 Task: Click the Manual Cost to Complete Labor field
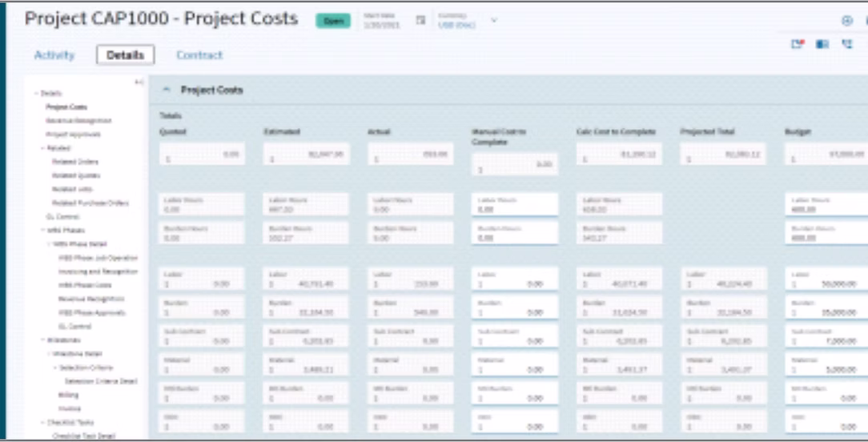pyautogui.click(x=515, y=279)
